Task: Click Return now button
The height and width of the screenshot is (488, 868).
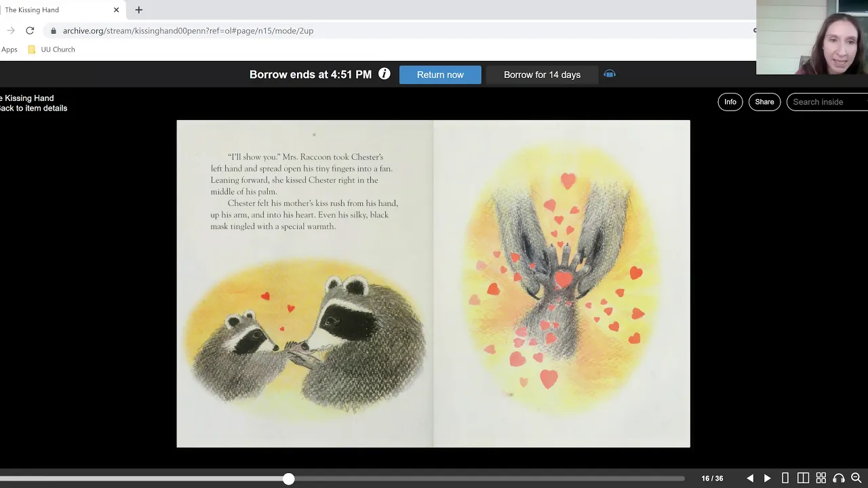Action: tap(440, 75)
